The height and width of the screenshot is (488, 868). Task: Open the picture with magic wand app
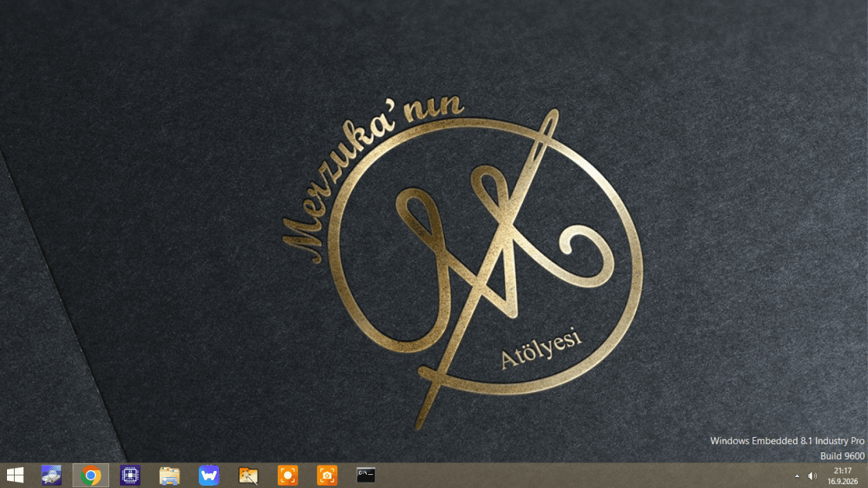[248, 476]
